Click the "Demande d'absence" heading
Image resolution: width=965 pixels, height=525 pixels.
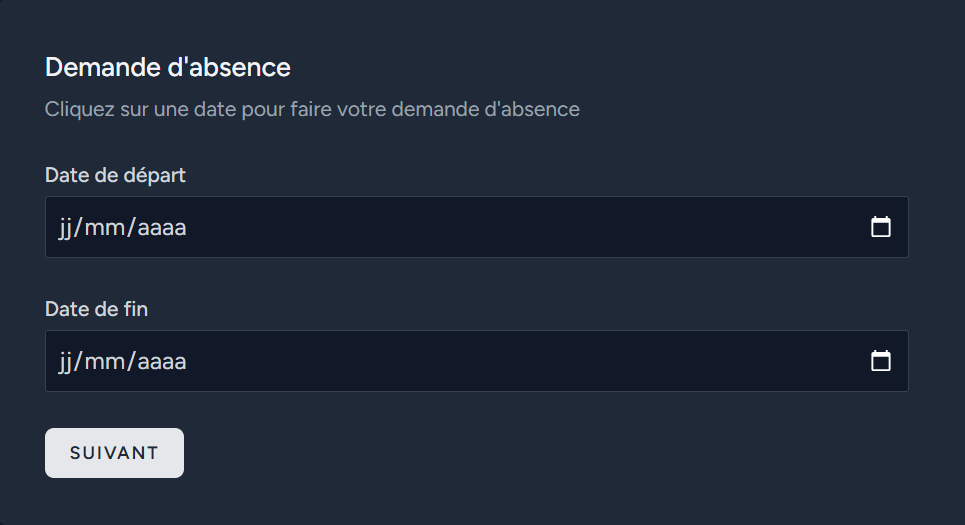pos(167,67)
